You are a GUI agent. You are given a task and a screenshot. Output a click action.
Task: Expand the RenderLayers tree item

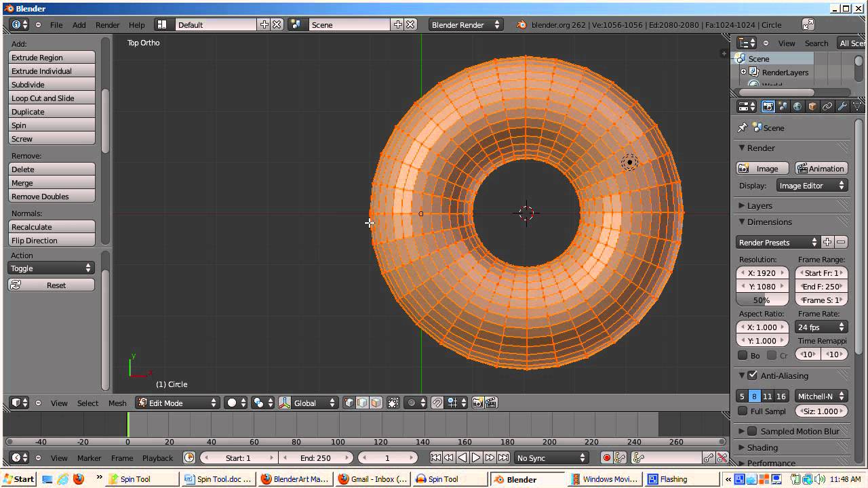tap(743, 72)
